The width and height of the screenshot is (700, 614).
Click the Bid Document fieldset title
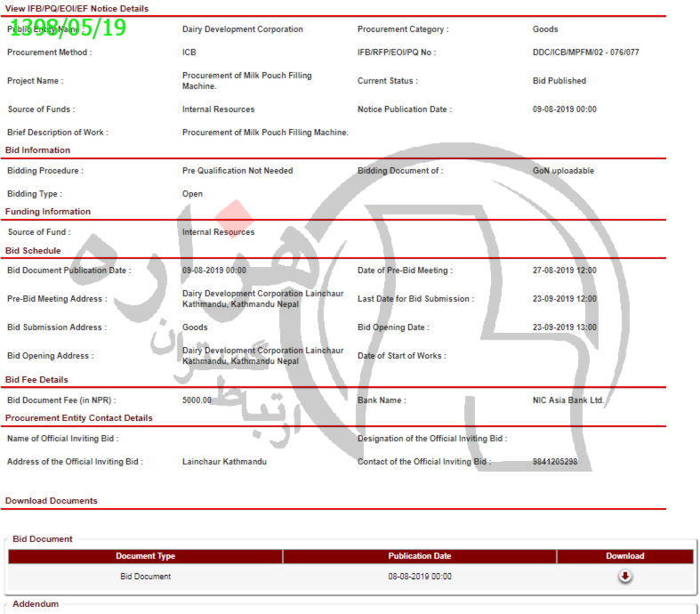tap(43, 538)
